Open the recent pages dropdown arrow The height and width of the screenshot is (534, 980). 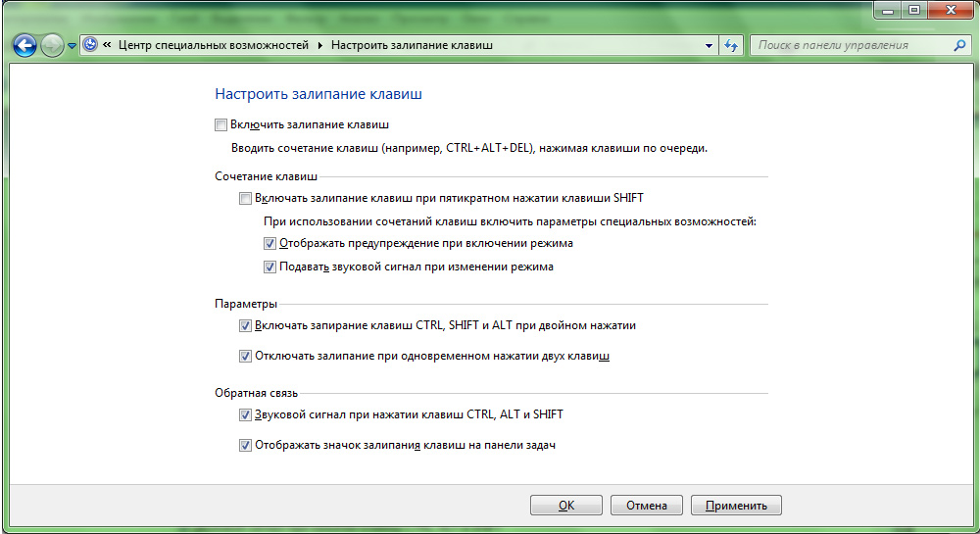(x=72, y=46)
